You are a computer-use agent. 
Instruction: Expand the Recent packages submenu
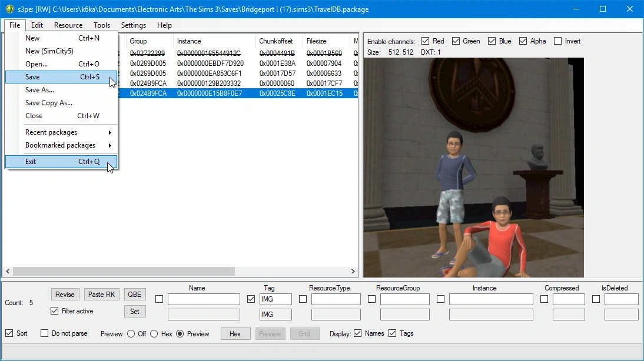tap(61, 132)
